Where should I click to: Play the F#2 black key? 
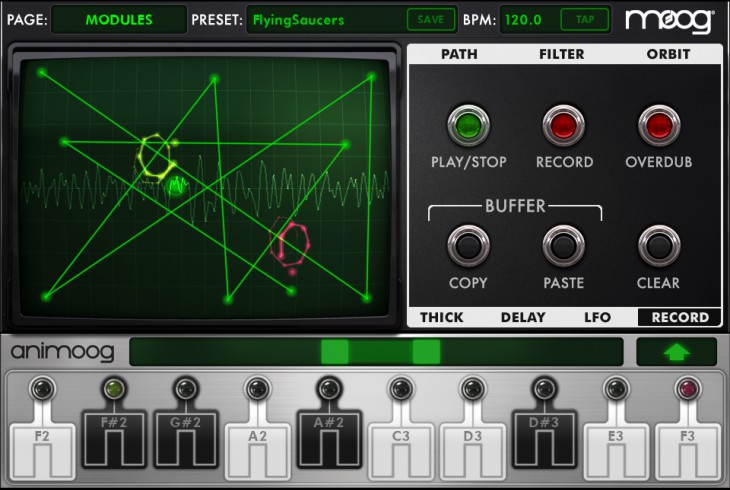pos(114,439)
